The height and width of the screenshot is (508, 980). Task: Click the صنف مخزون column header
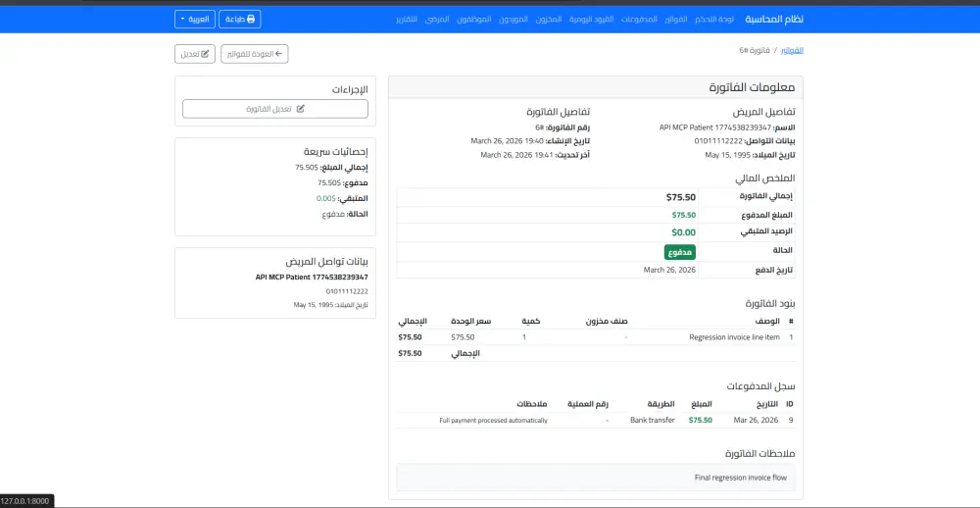click(607, 321)
